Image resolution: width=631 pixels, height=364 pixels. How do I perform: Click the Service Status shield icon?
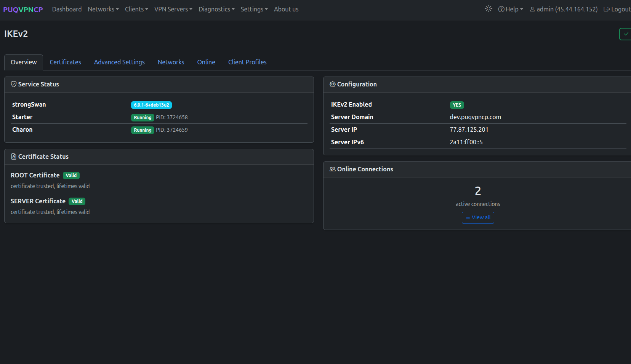coord(14,84)
